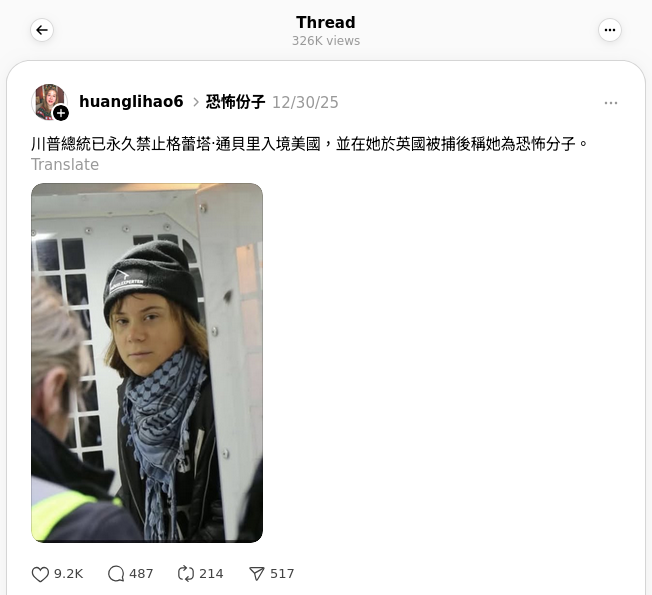This screenshot has height=595, width=652.
Task: Translate the post text
Action: (65, 165)
